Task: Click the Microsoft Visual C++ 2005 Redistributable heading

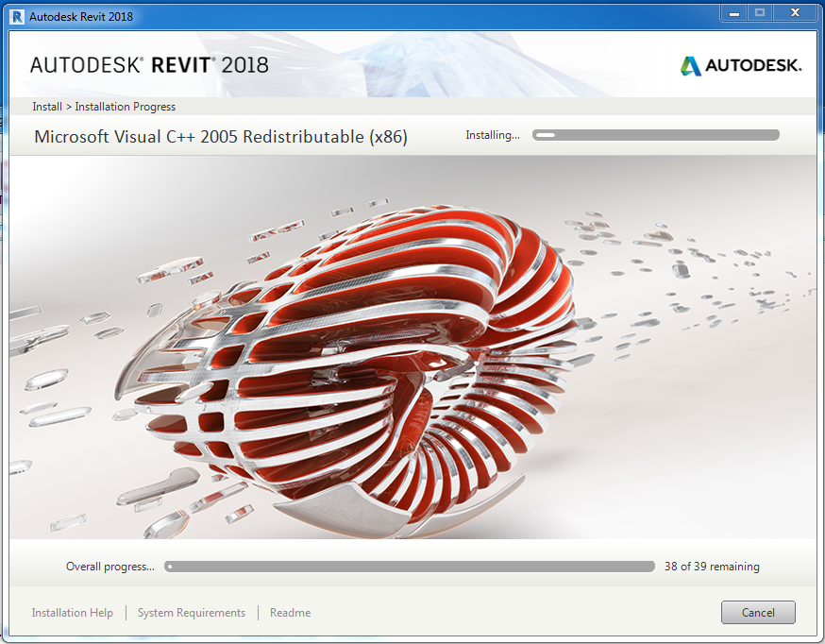Action: point(221,137)
